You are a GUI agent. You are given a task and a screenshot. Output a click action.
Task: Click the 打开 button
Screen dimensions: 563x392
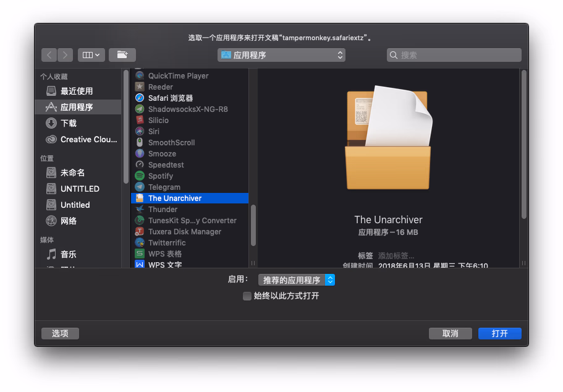[x=499, y=333]
